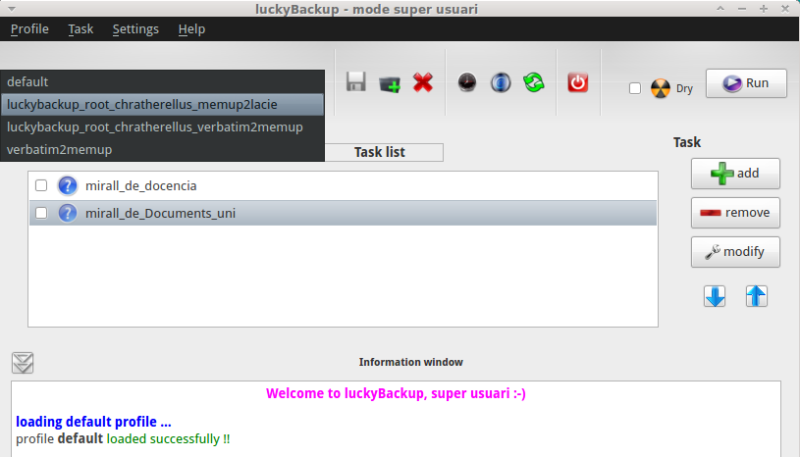
Task: Check the mirall_de_docencia task checkbox
Action: point(41,185)
